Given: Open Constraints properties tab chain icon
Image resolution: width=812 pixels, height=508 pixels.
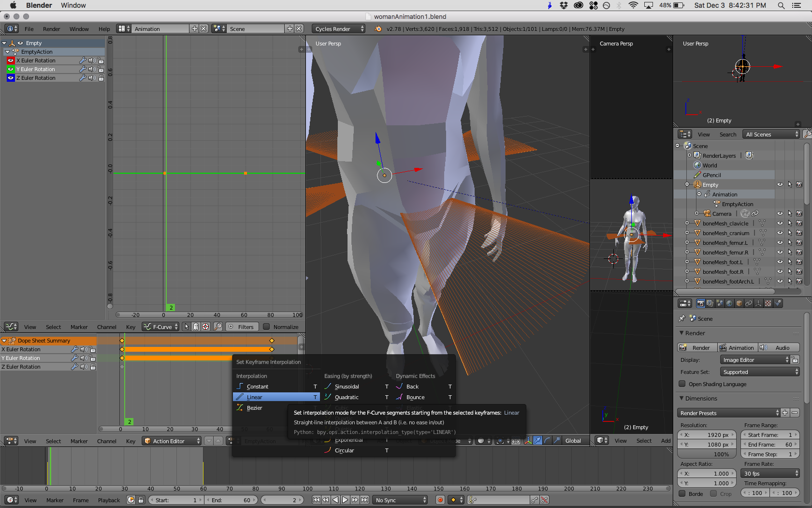Looking at the screenshot, I should coord(749,303).
